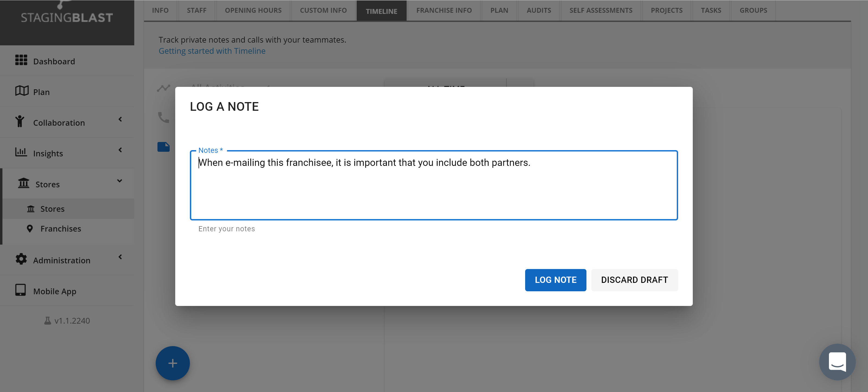
Task: Click the Plan map icon
Action: coord(22,91)
